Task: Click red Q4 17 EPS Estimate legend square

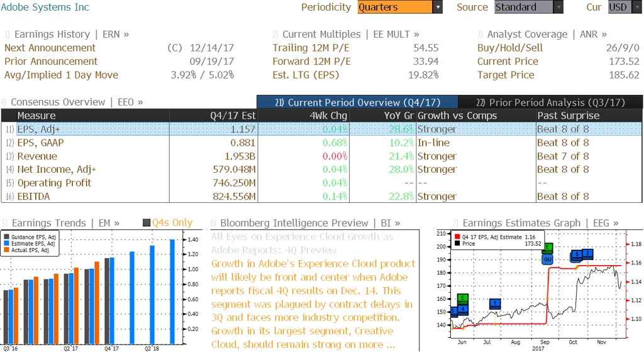Action: tap(457, 237)
